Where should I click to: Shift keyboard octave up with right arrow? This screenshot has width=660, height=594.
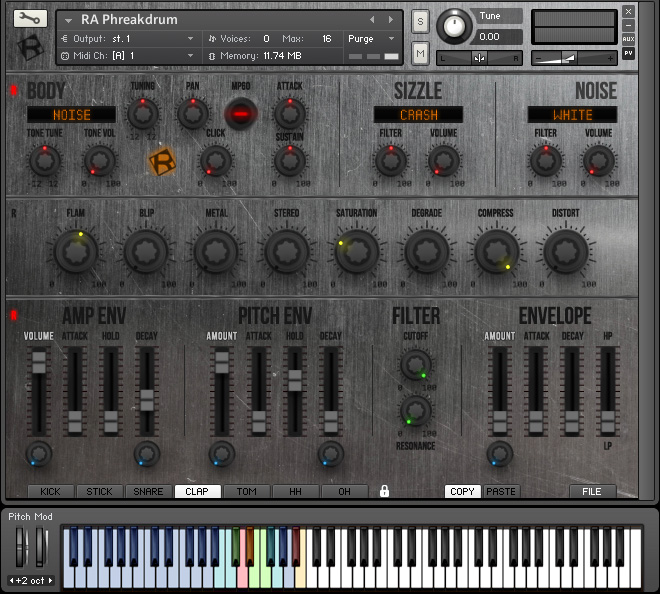tap(51, 580)
